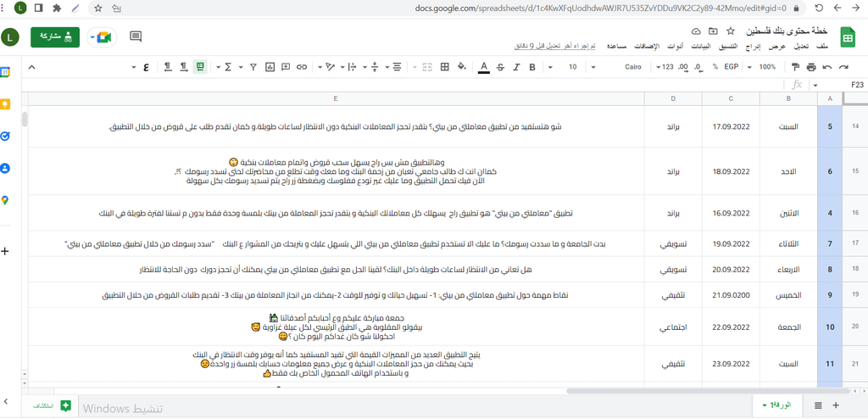Image resolution: width=868 pixels, height=419 pixels.
Task: Expand filter views dropdown arrow beside funnel
Action: coord(241,67)
